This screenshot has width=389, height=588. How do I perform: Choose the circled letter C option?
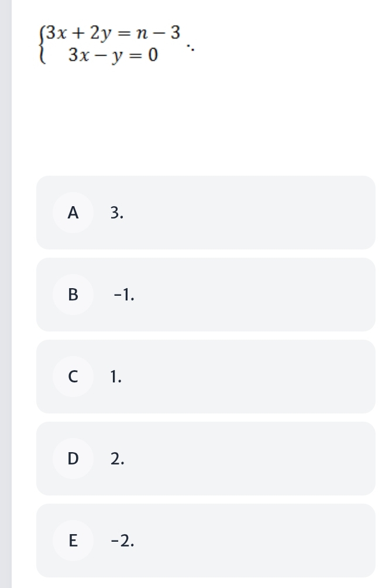73,377
